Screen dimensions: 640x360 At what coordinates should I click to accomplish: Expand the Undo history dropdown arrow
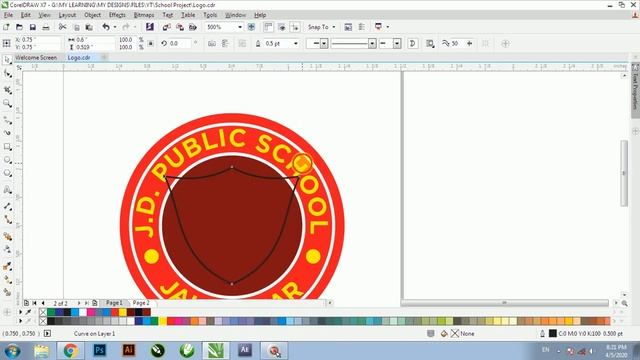[115, 27]
